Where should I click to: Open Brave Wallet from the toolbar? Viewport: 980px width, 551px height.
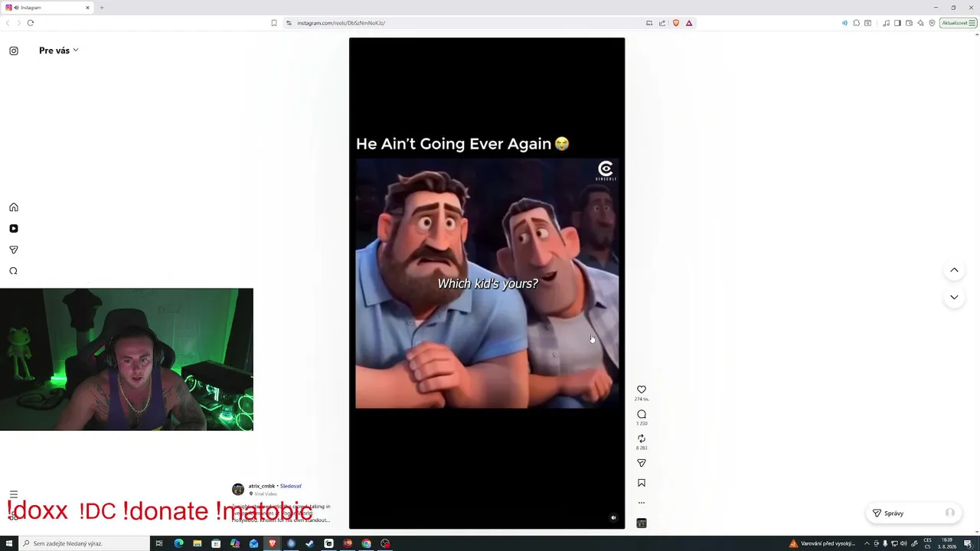[x=909, y=23]
